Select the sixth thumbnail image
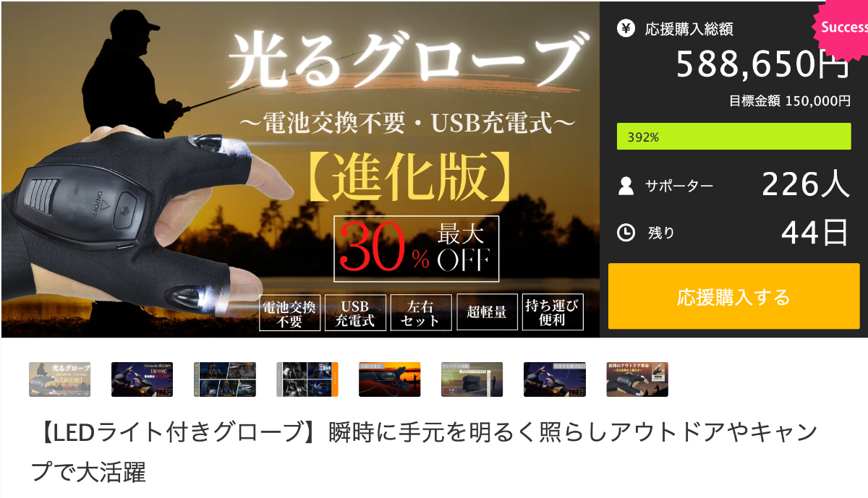This screenshot has width=868, height=498. 472,379
